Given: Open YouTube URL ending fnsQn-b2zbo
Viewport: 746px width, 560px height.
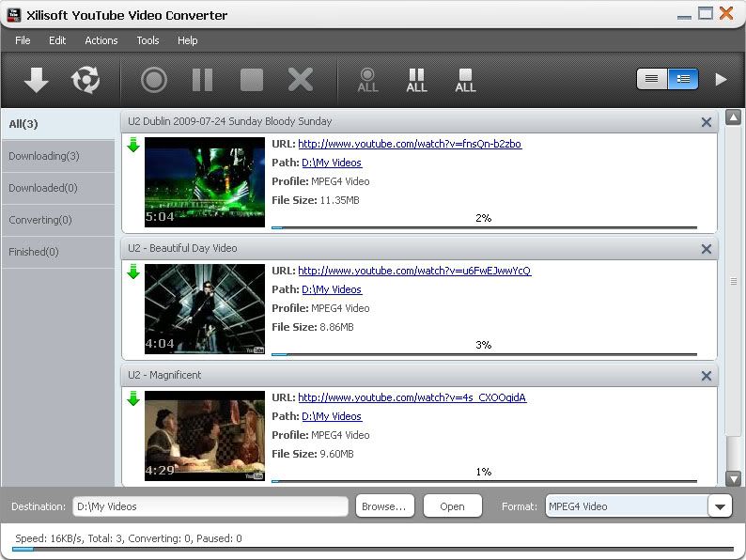Looking at the screenshot, I should point(410,144).
